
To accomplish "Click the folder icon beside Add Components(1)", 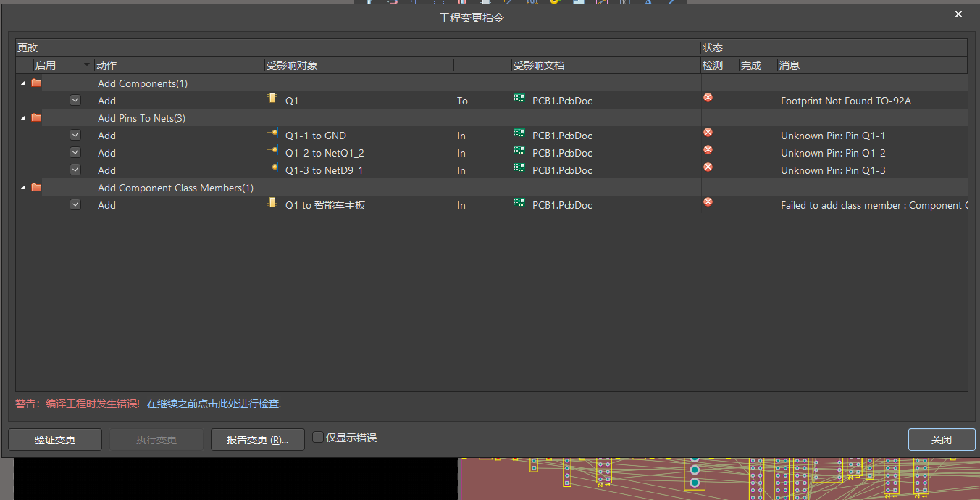I will (x=36, y=83).
